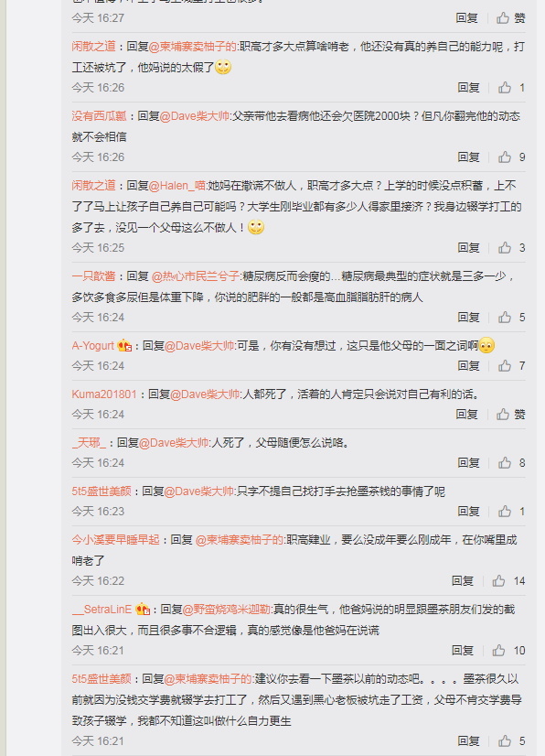Open the @Dave柴大帅 mention in 没有西瓜瓤's reply
Viewport: 545px width, 756px height.
click(x=194, y=115)
